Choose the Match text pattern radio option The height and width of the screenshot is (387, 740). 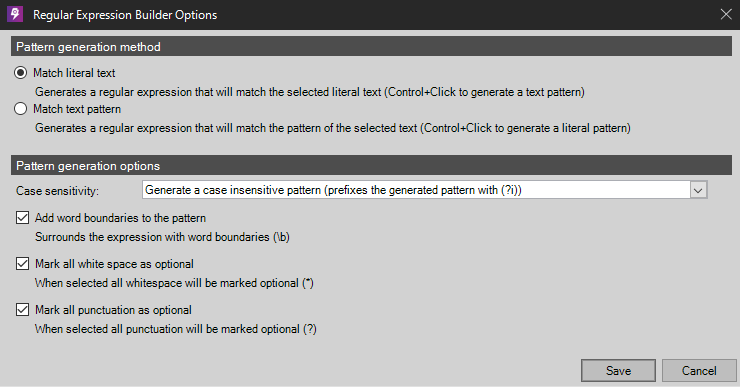point(20,109)
